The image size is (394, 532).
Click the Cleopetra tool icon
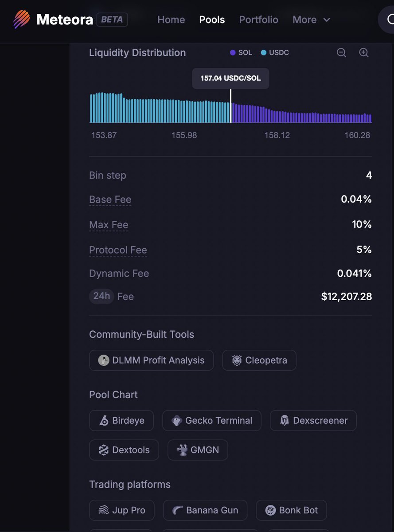click(x=237, y=360)
